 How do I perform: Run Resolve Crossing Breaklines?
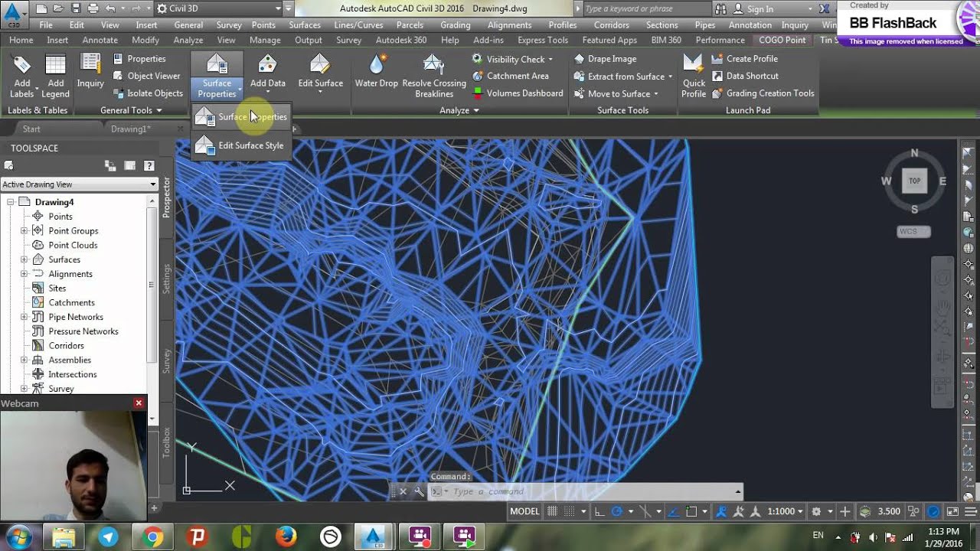(433, 77)
